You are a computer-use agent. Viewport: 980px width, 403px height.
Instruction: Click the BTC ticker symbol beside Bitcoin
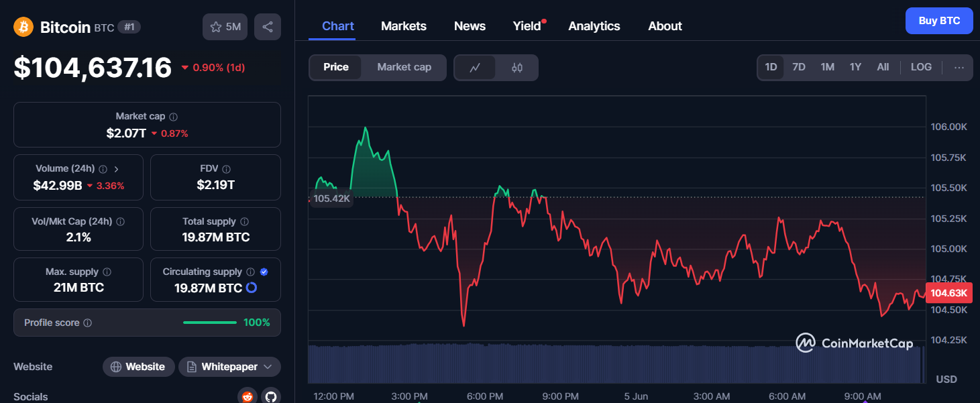click(104, 28)
